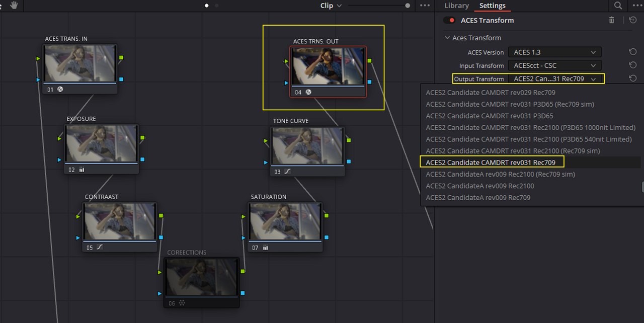Reset the Output Transform parameter
The height and width of the screenshot is (323, 644).
633,78
